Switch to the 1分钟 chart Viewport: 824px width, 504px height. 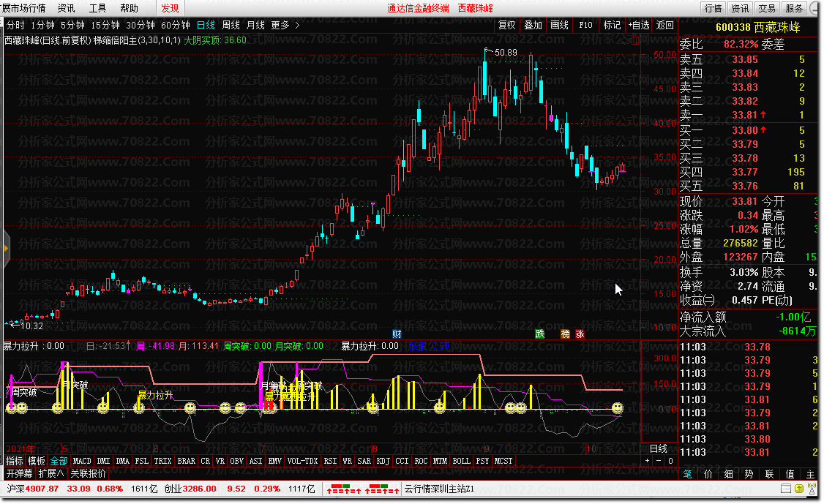[x=42, y=25]
